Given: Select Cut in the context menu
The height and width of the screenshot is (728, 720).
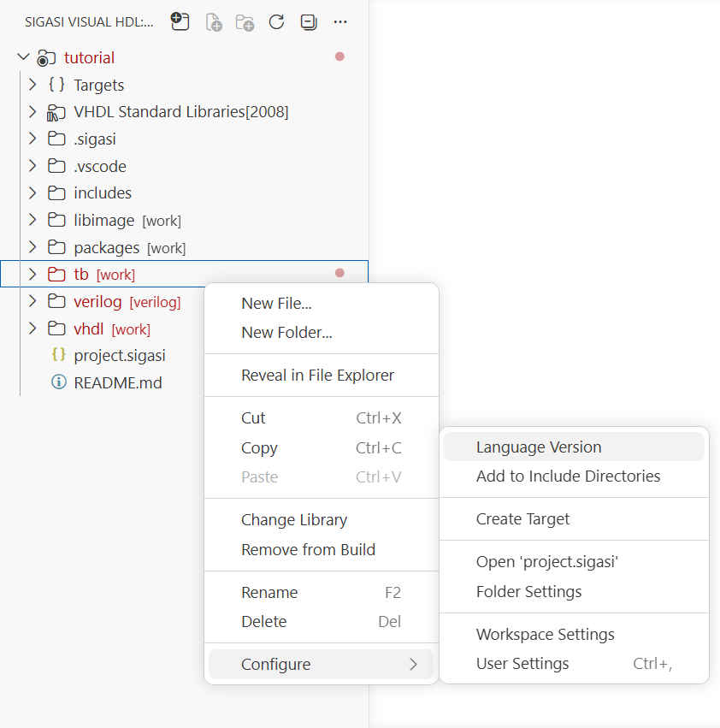Looking at the screenshot, I should [x=322, y=417].
